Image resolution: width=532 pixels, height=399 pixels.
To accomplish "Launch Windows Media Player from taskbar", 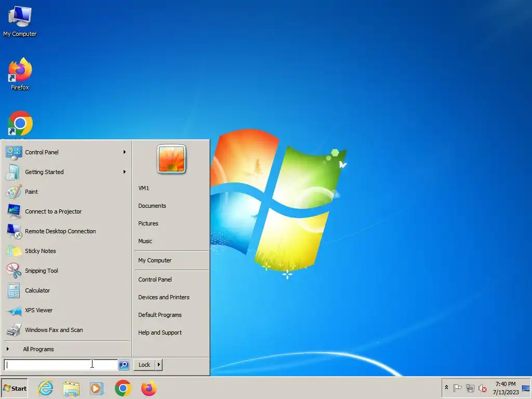I will point(97,389).
